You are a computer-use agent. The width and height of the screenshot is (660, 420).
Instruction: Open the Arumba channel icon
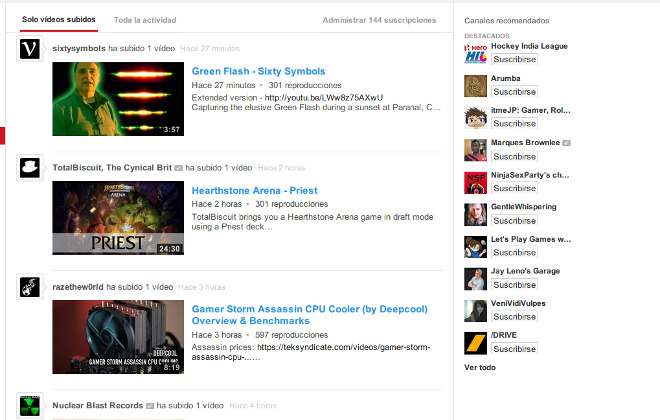pyautogui.click(x=475, y=86)
